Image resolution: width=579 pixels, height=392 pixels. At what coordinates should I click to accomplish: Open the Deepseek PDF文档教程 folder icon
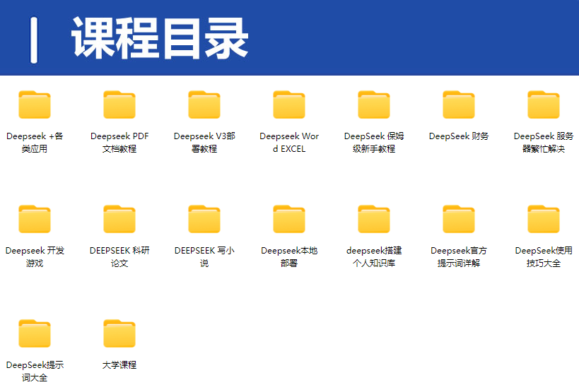tap(119, 105)
